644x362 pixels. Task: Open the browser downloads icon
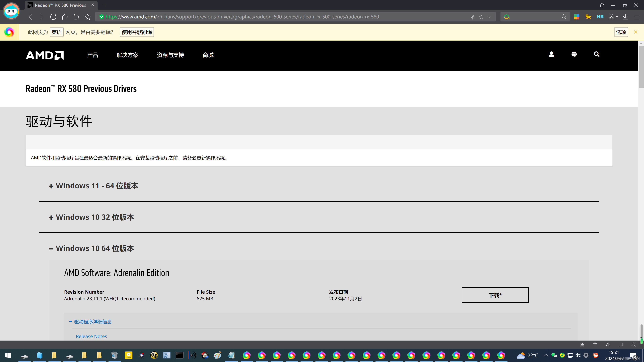coord(625,17)
